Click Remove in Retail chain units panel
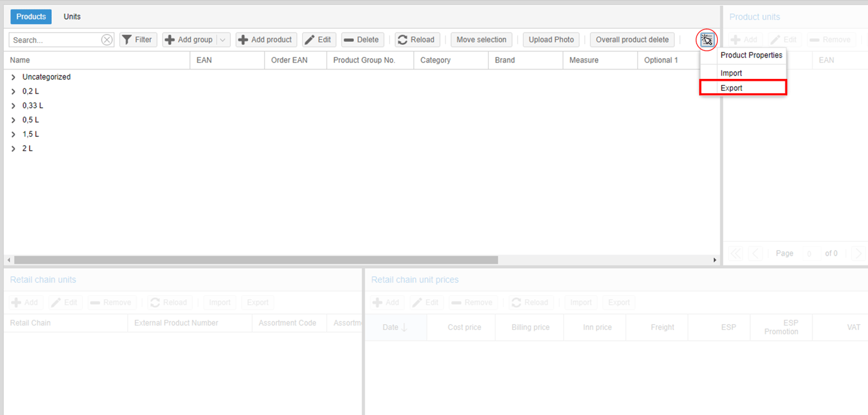 [112, 303]
